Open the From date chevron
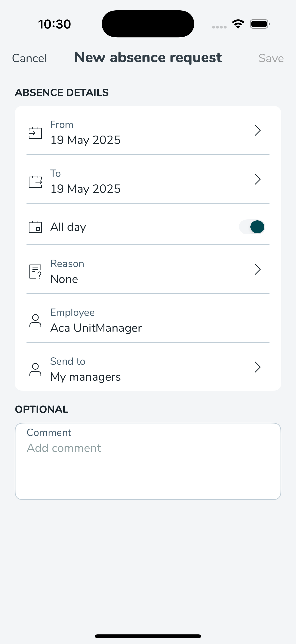 tap(257, 130)
